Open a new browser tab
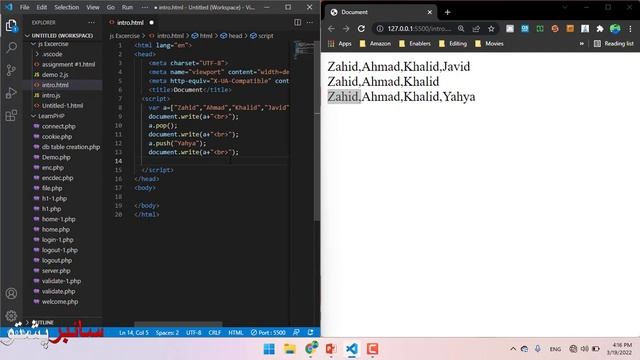The image size is (640, 360). [447, 12]
